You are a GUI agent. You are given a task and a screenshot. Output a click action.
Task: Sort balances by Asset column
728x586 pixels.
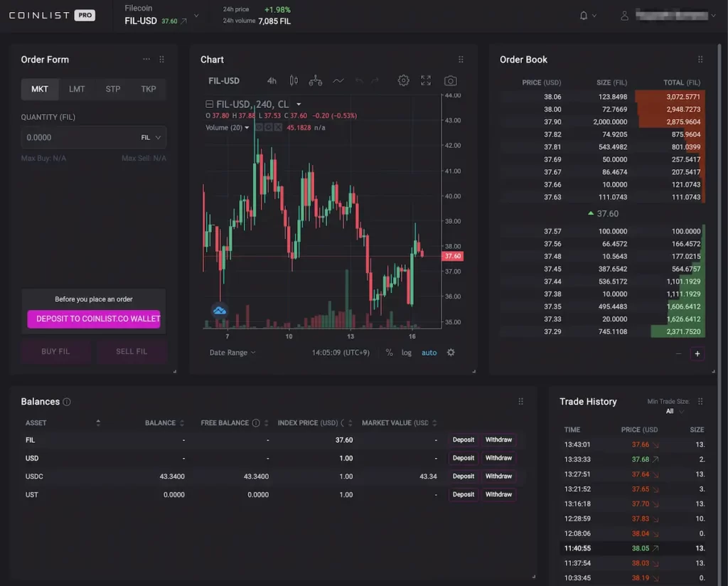pyautogui.click(x=98, y=422)
